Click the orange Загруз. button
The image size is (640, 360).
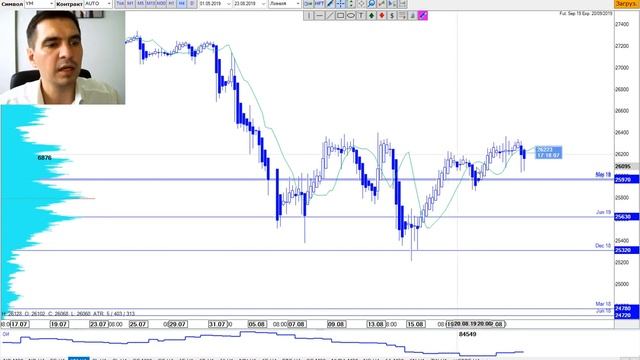627,4
